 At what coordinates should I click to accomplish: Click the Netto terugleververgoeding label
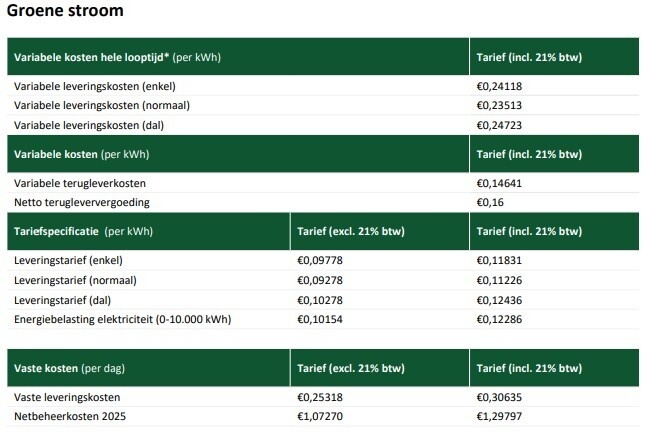pyautogui.click(x=81, y=202)
